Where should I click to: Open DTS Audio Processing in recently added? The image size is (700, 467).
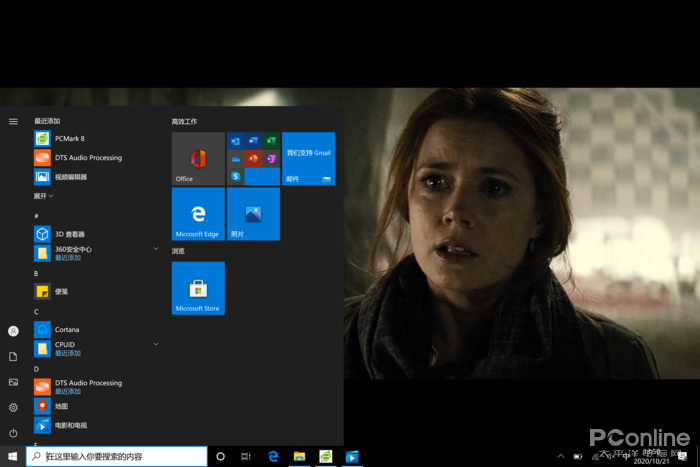(x=96, y=158)
